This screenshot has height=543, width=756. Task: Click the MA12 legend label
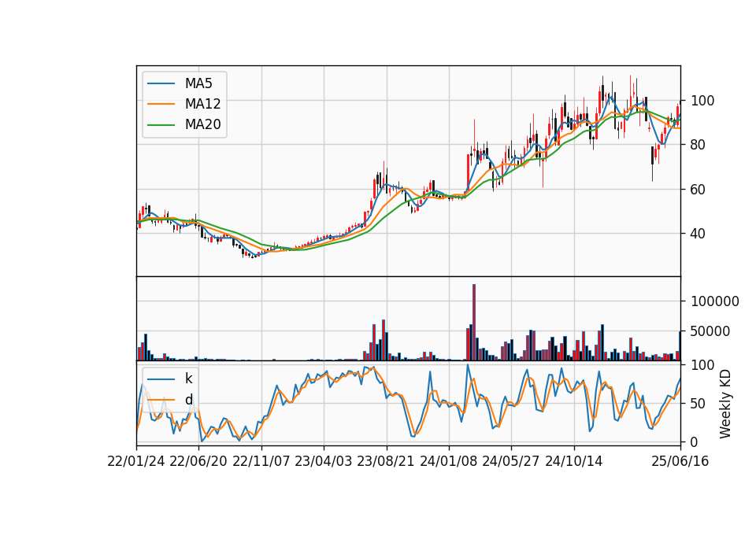[x=202, y=104]
